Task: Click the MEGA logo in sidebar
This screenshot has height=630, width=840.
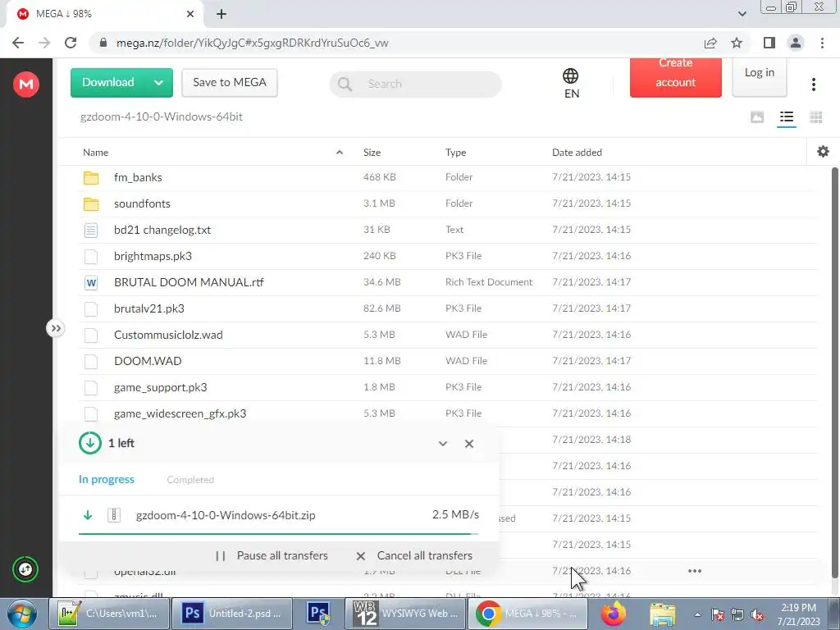Action: [25, 84]
